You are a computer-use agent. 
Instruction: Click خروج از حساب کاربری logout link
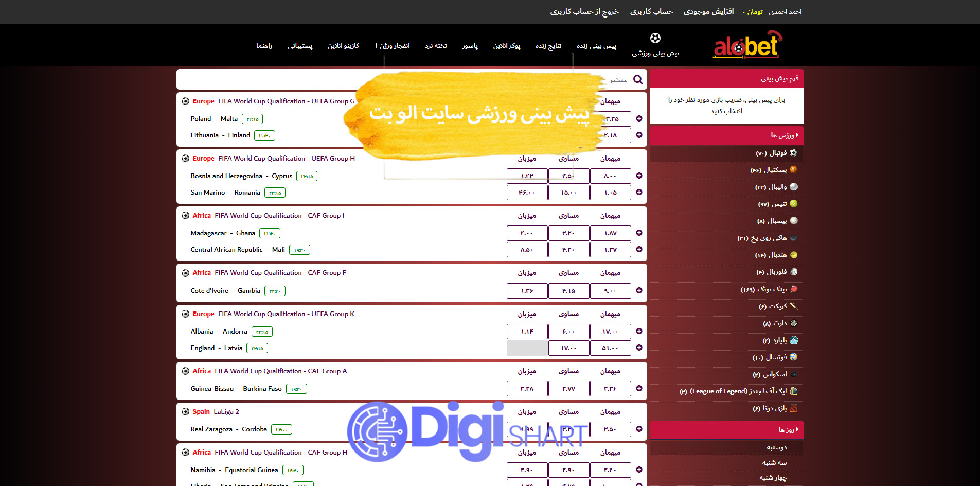coord(584,12)
